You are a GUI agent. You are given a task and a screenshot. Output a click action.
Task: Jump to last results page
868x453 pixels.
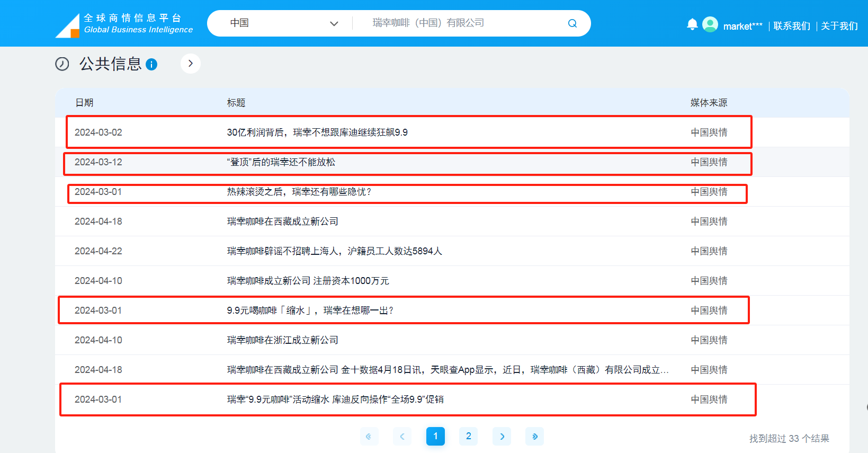click(x=535, y=437)
